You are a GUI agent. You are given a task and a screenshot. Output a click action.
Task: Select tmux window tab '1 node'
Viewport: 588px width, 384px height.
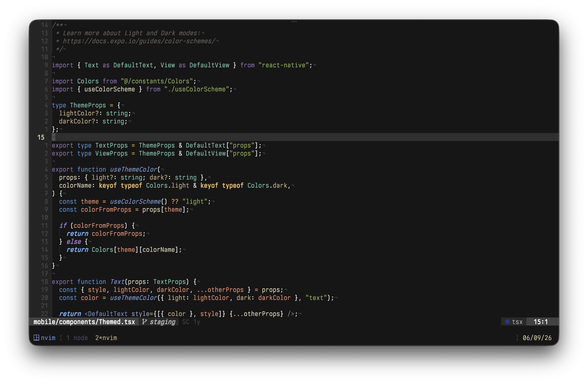tap(77, 338)
